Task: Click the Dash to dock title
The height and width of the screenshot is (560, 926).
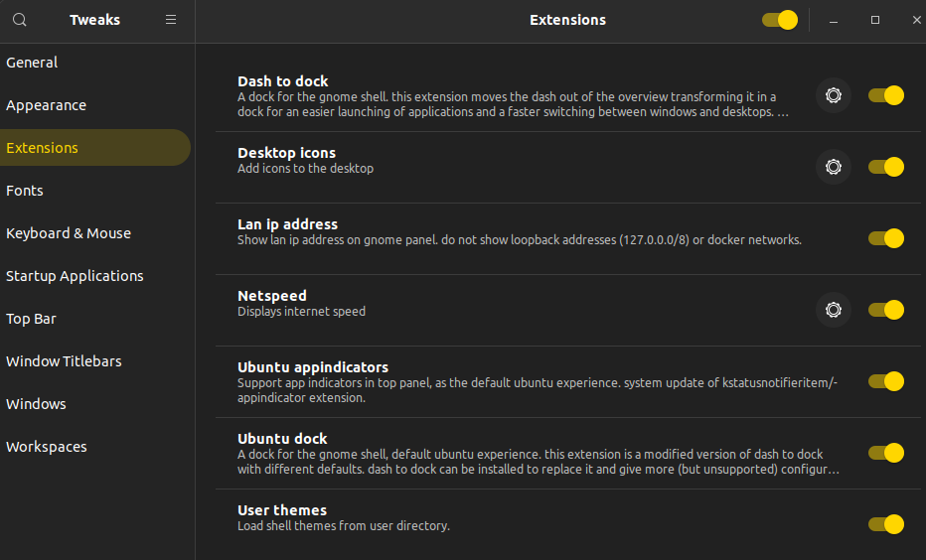Action: pyautogui.click(x=283, y=81)
